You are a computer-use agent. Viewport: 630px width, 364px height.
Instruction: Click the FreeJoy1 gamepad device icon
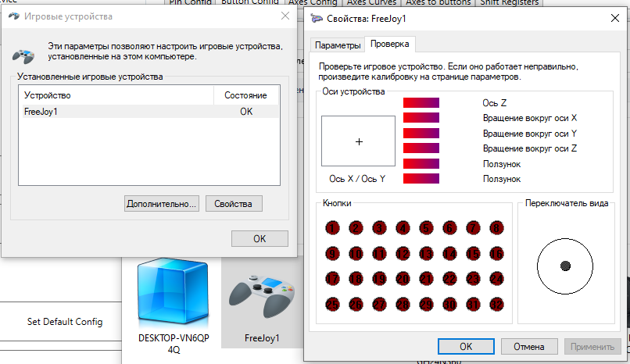coord(262,297)
